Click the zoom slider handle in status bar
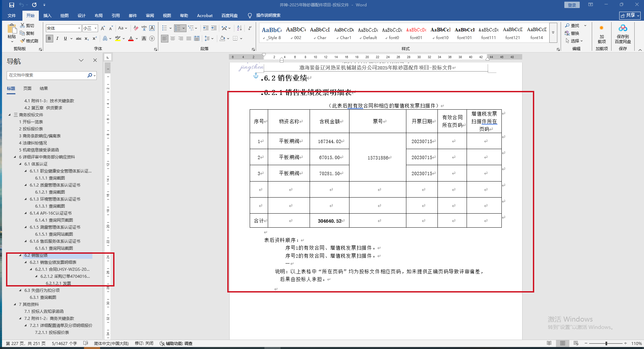This screenshot has width=644, height=349. point(606,343)
